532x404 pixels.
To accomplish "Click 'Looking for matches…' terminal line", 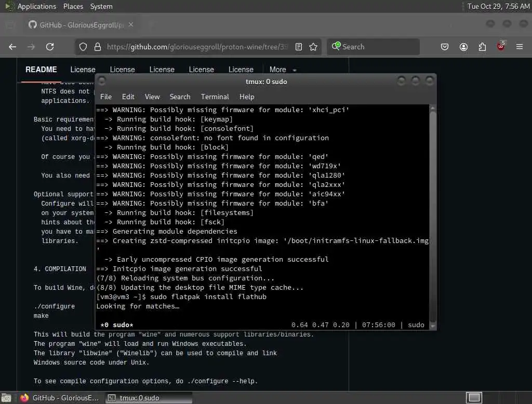I will pyautogui.click(x=138, y=306).
